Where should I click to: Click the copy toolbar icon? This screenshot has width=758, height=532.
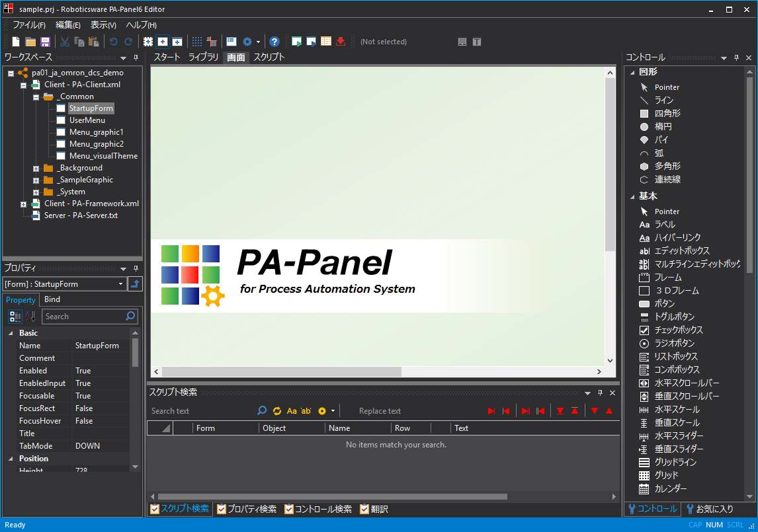[79, 42]
